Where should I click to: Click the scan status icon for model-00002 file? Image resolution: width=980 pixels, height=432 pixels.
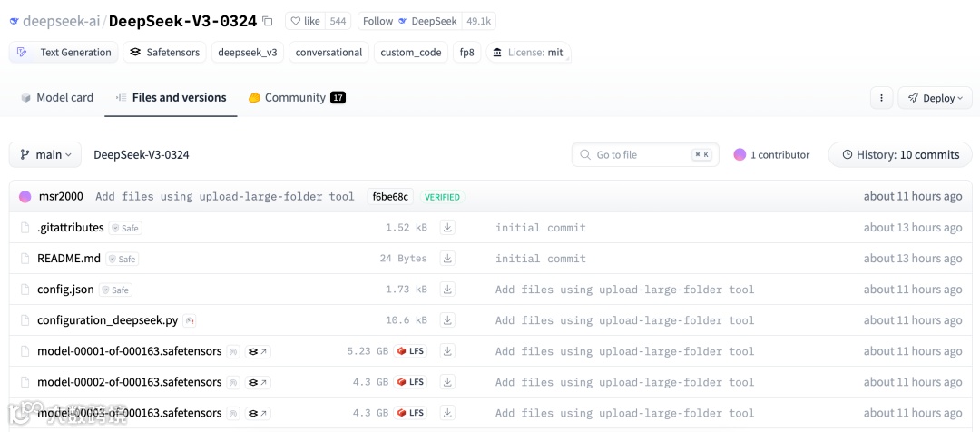pyautogui.click(x=232, y=383)
